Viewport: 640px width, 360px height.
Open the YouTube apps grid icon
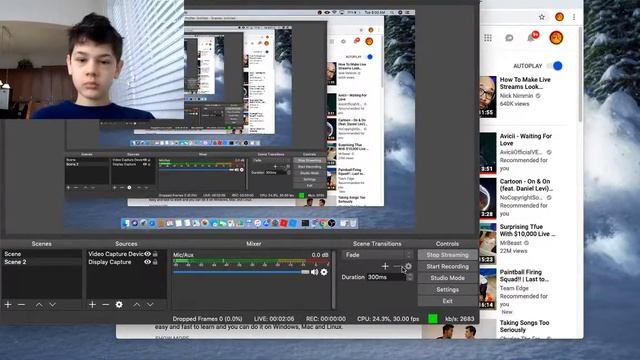click(x=488, y=38)
